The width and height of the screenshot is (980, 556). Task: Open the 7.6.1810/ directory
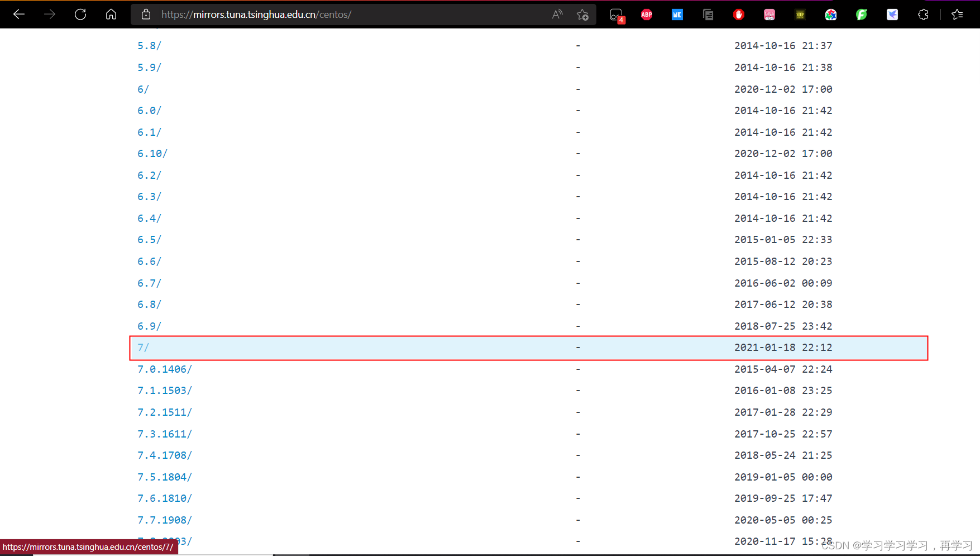[x=165, y=498]
